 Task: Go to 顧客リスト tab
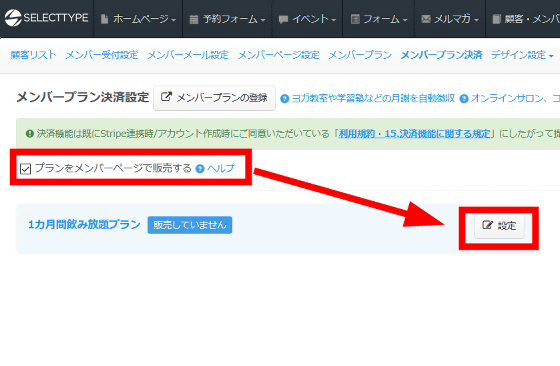(x=34, y=55)
